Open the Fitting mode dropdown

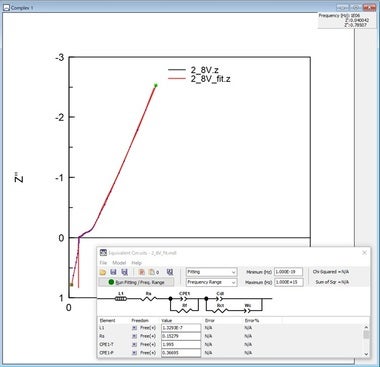[x=211, y=272]
